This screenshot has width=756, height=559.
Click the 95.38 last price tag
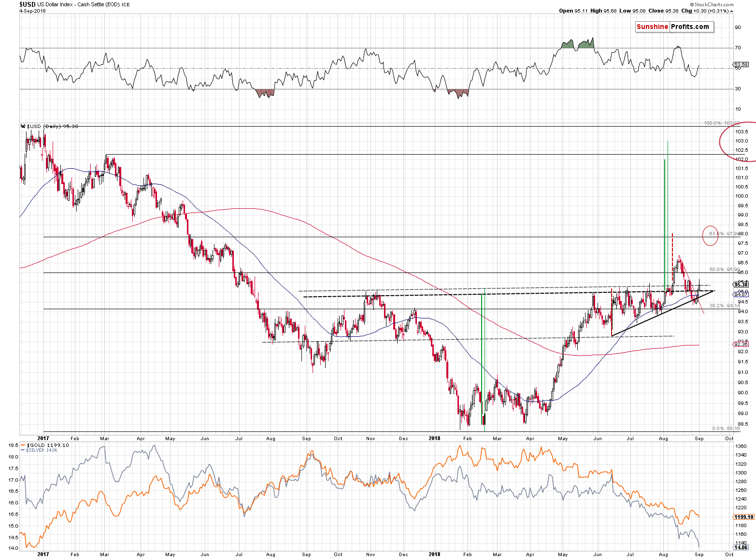tap(741, 285)
